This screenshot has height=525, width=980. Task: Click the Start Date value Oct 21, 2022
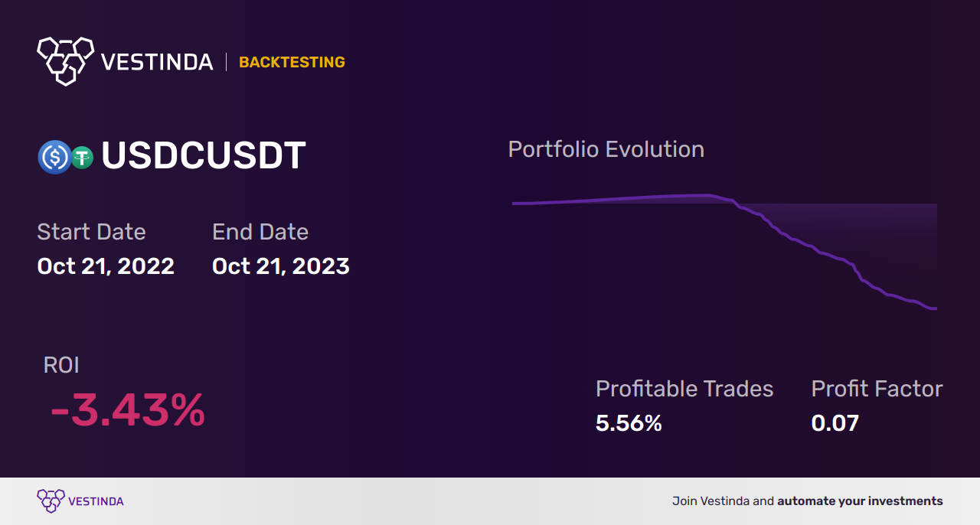106,266
